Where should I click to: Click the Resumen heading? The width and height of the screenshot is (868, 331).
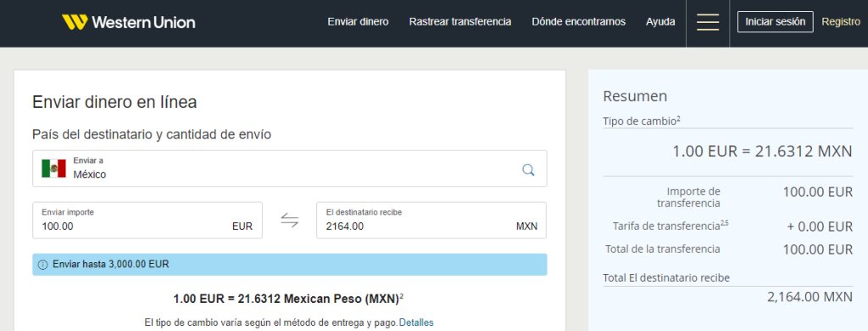point(635,96)
